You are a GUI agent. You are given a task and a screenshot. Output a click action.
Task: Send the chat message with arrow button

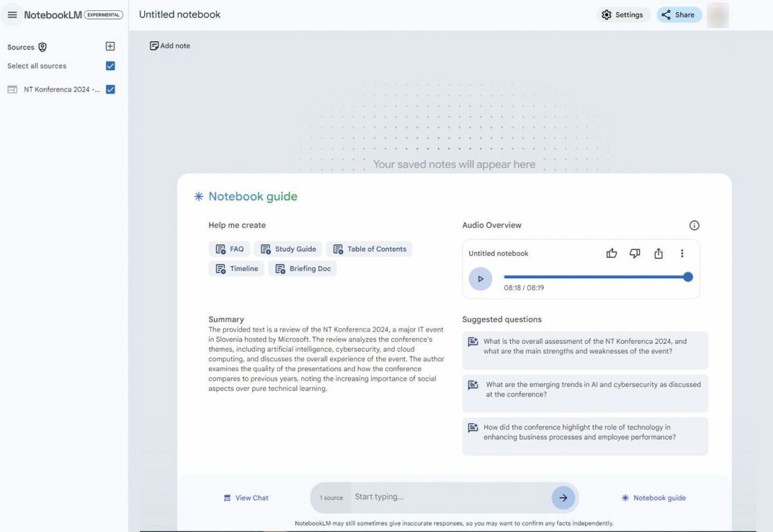[x=563, y=498]
